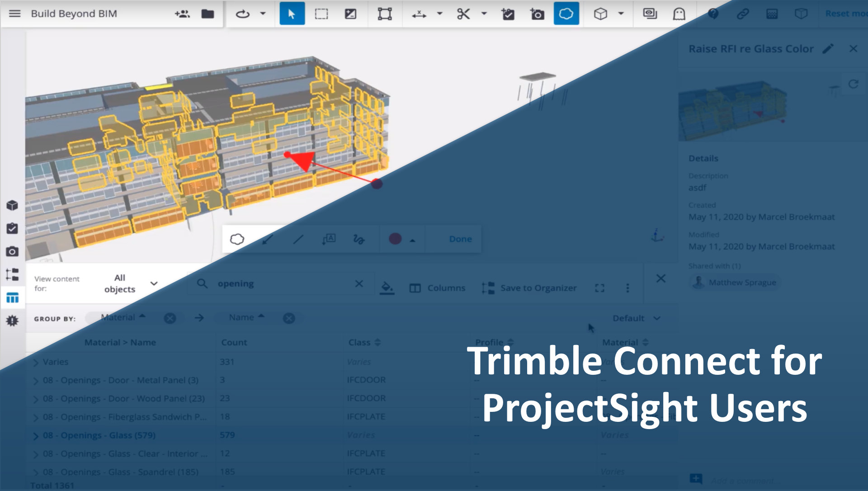Screen dimensions: 868x491
Task: Open the Columns chooser
Action: coord(437,288)
